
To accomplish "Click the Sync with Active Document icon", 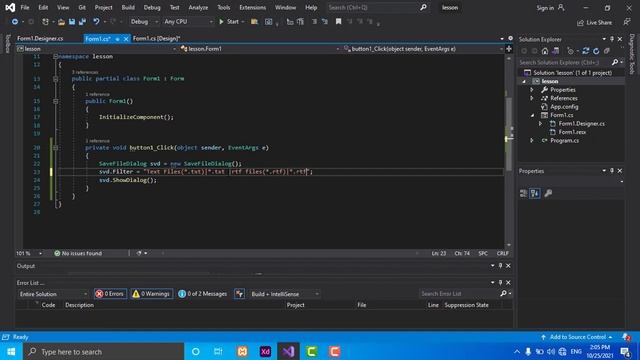I will (586, 51).
